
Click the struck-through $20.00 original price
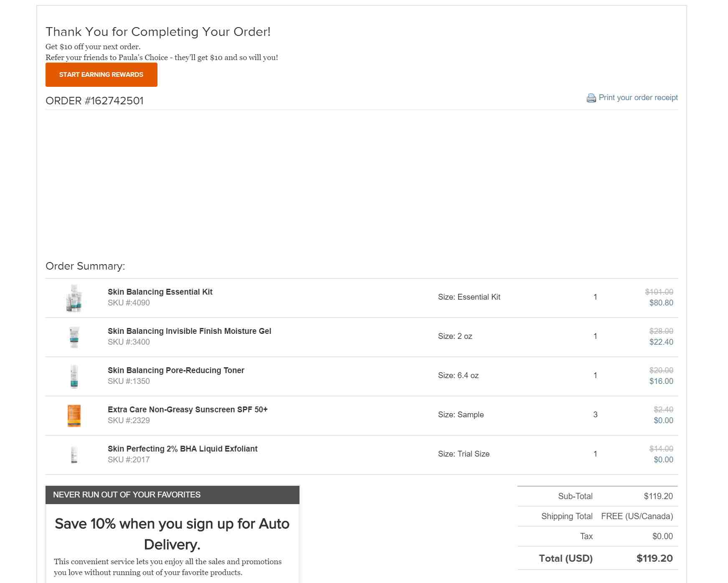pos(661,370)
